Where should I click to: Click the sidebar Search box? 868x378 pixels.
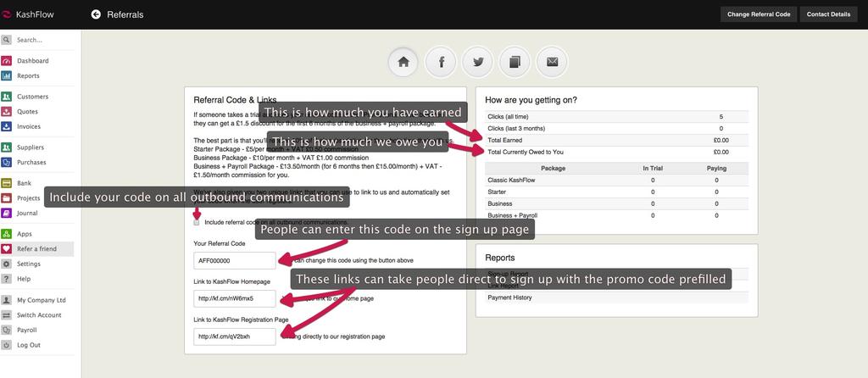[x=42, y=40]
